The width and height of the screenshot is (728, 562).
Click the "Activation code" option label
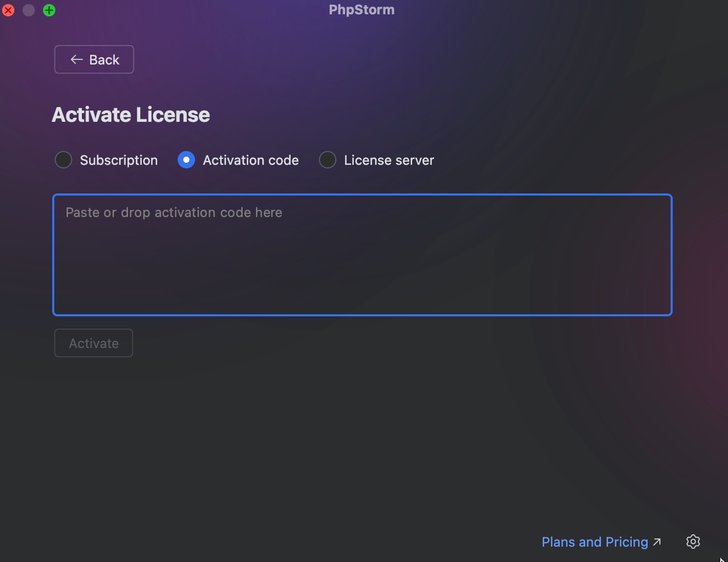tap(251, 160)
